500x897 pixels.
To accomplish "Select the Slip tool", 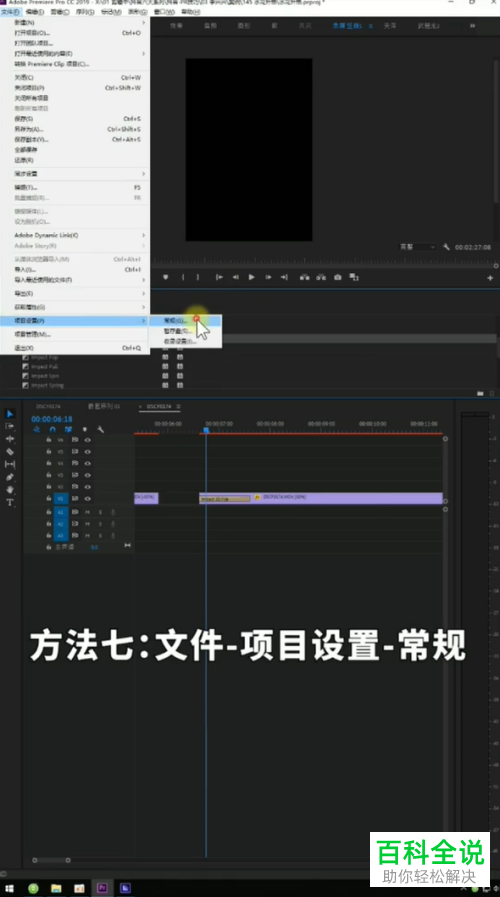I will click(x=10, y=464).
